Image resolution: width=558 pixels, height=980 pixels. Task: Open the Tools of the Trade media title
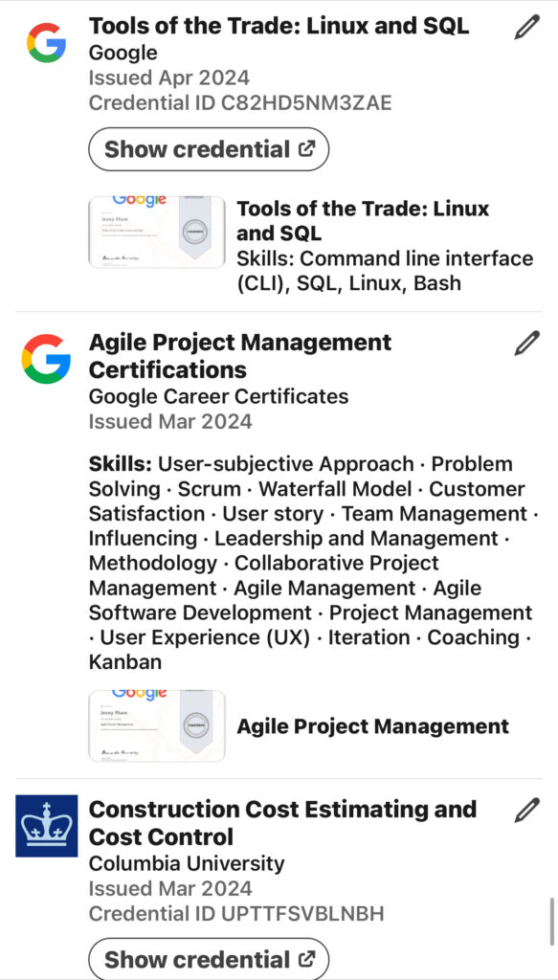[363, 221]
